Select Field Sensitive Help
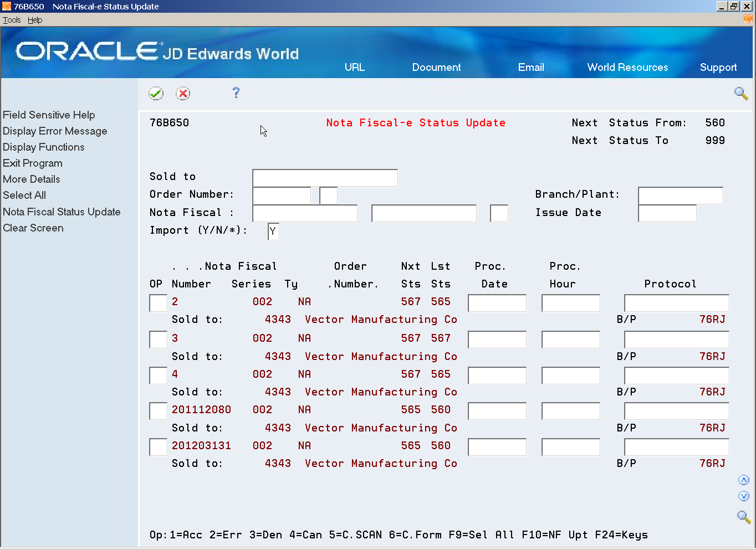 (49, 115)
